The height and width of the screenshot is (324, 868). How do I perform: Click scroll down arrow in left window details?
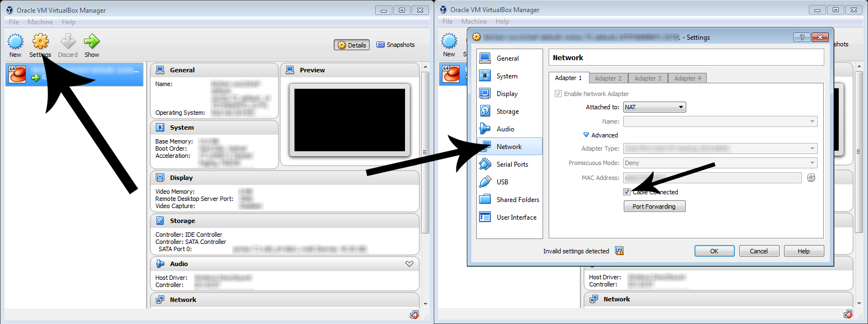(425, 304)
